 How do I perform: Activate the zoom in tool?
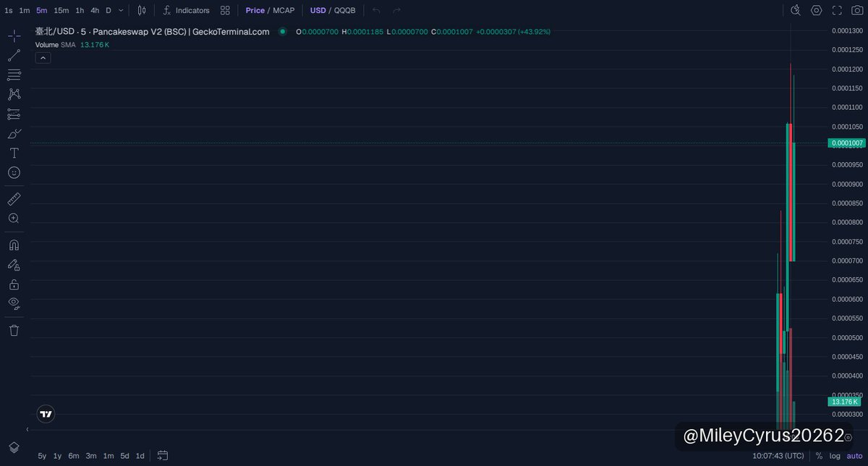tap(14, 218)
